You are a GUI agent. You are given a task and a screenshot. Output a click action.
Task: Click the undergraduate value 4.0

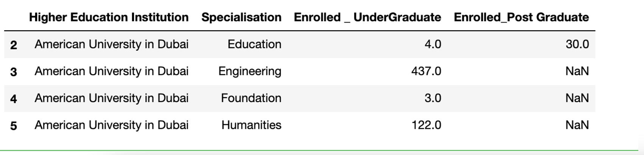[x=432, y=45]
